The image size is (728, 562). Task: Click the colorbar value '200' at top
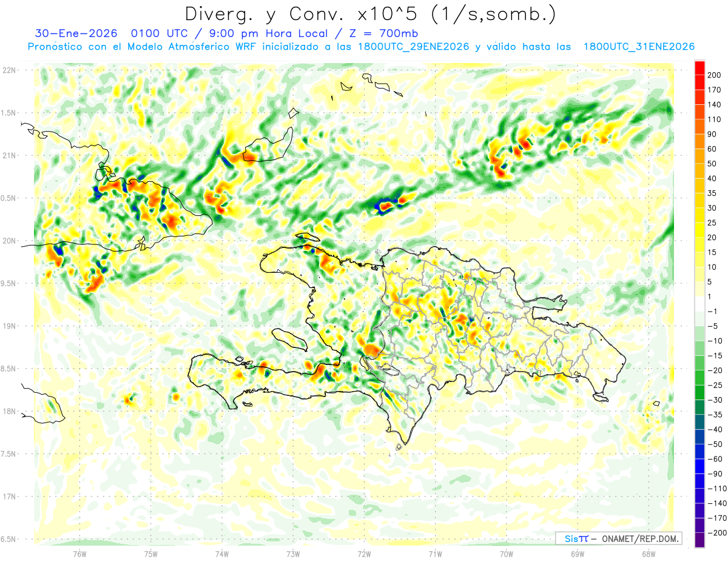pos(715,75)
